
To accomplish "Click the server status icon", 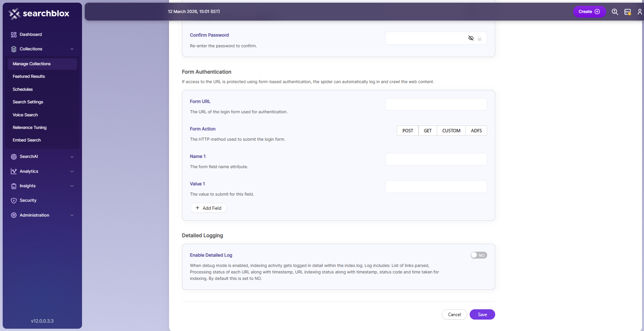I will pos(628,12).
